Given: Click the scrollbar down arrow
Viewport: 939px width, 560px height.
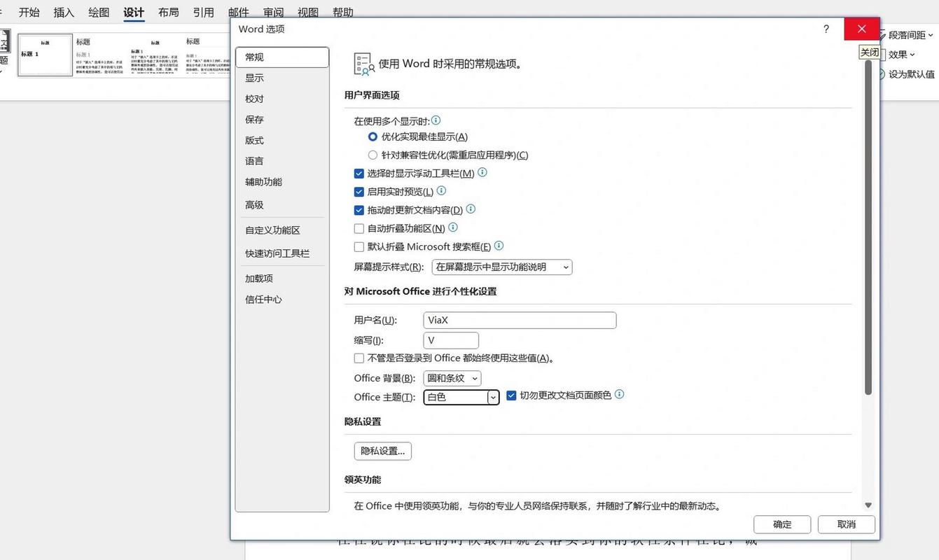Looking at the screenshot, I should [868, 505].
